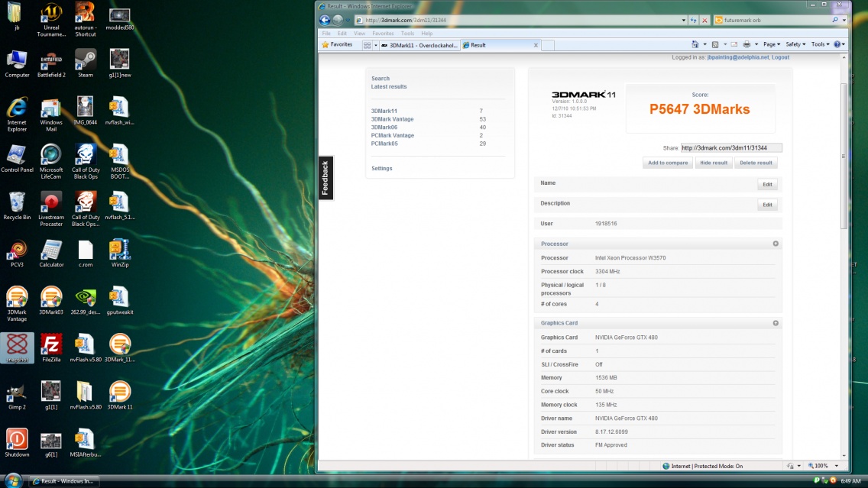This screenshot has height=488, width=868.
Task: Click the Add to compare button
Action: [x=668, y=163]
